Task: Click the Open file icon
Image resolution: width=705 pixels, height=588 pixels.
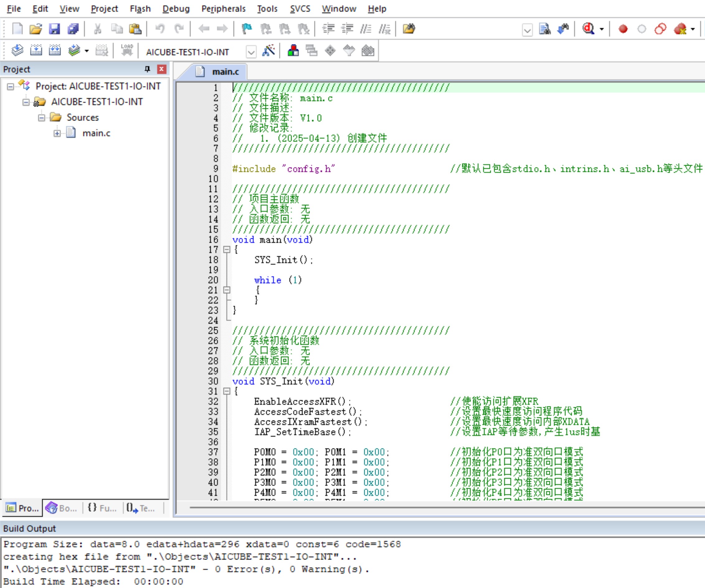Action: pyautogui.click(x=35, y=29)
